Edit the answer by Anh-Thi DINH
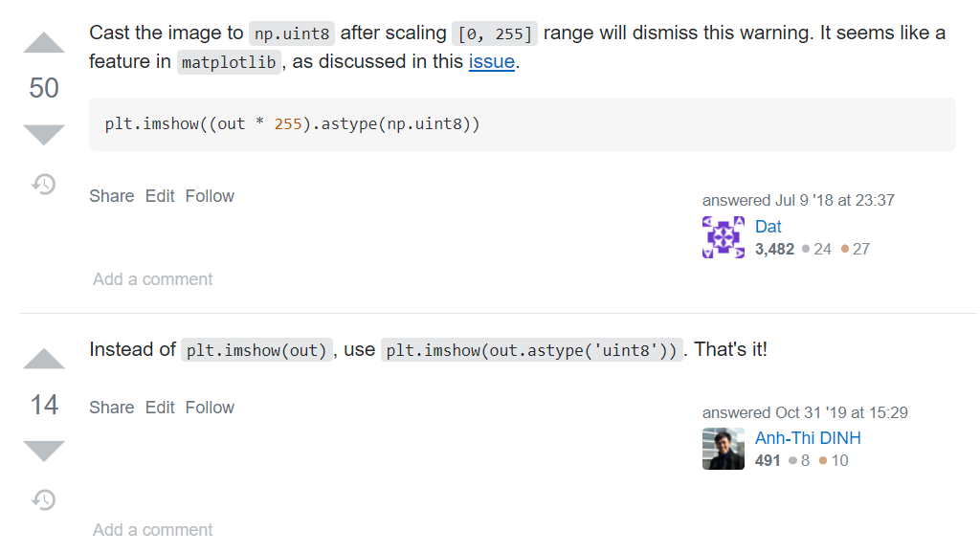The height and width of the screenshot is (553, 980). point(160,408)
